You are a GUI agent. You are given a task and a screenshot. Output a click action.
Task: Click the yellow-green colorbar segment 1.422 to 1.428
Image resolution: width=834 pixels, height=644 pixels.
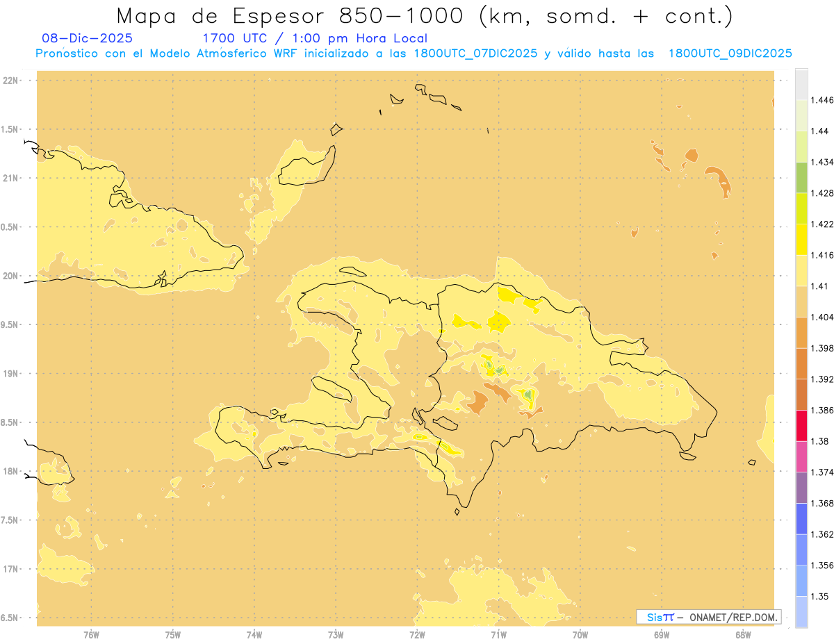click(x=801, y=208)
